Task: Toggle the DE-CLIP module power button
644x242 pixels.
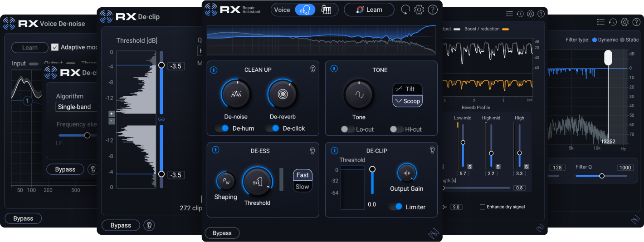Action: 334,150
